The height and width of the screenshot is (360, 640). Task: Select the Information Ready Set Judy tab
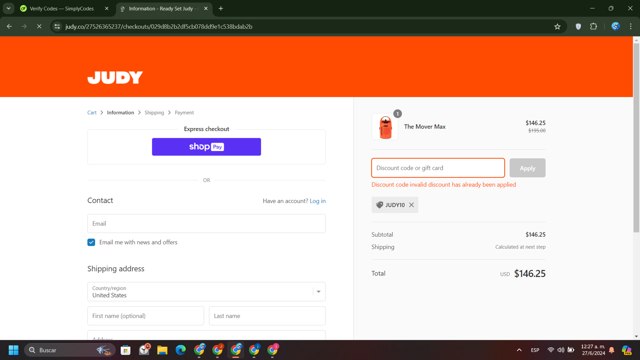coord(161,9)
